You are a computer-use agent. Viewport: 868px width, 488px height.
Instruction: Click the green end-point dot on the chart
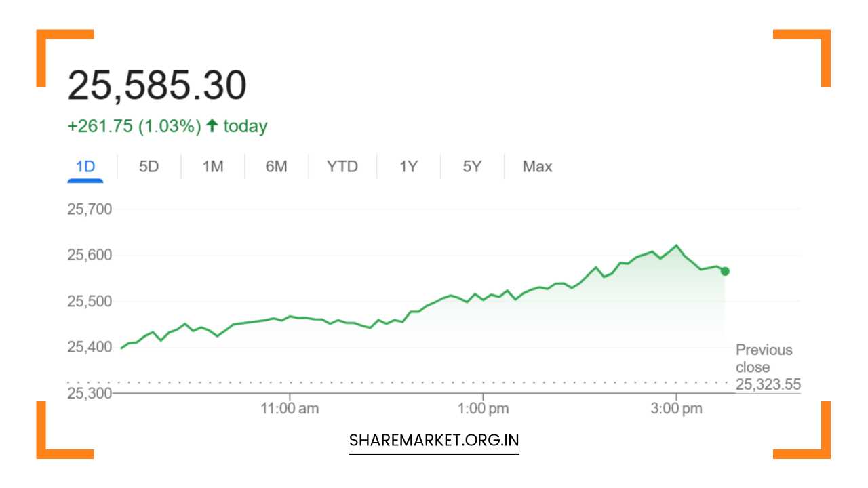click(725, 271)
